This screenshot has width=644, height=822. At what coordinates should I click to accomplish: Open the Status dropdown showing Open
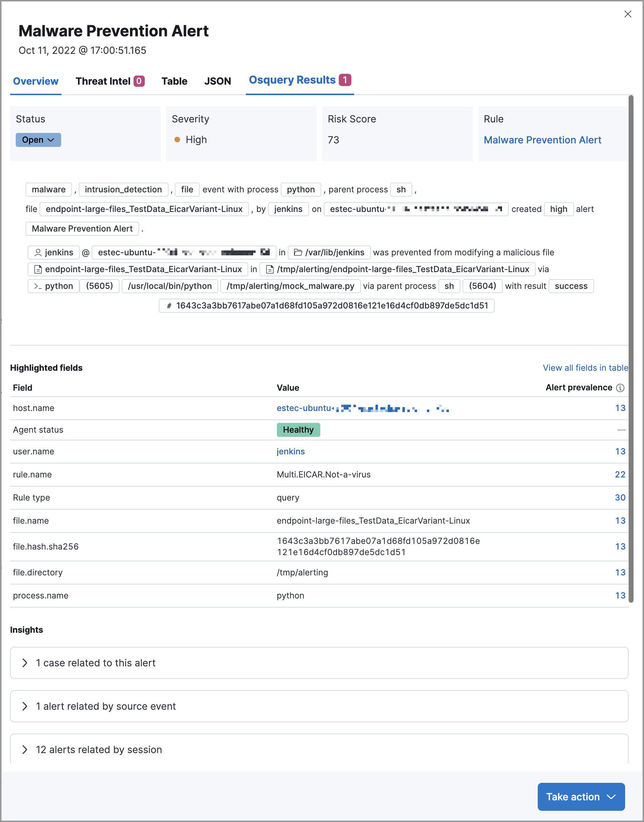click(x=38, y=140)
